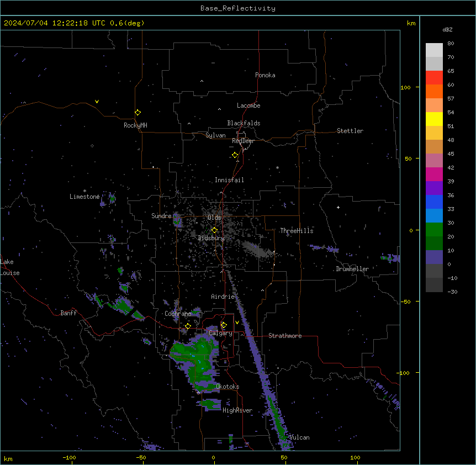Click the Limestone map label

point(84,197)
